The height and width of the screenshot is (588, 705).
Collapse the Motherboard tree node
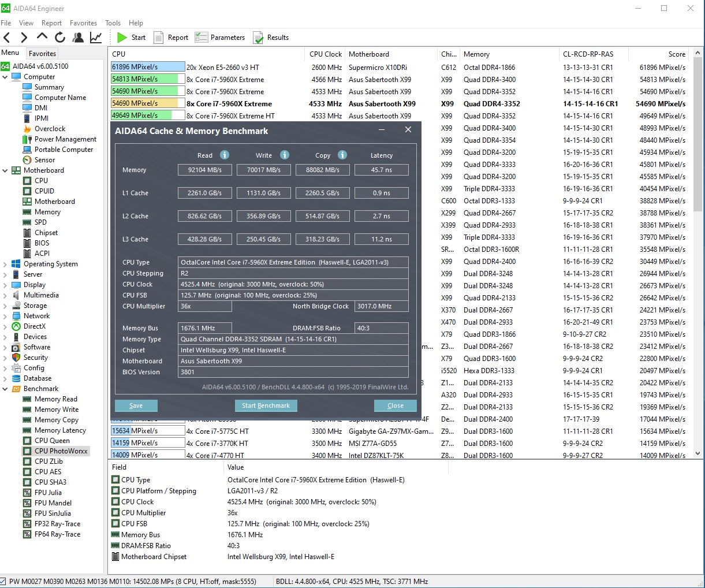(5, 170)
